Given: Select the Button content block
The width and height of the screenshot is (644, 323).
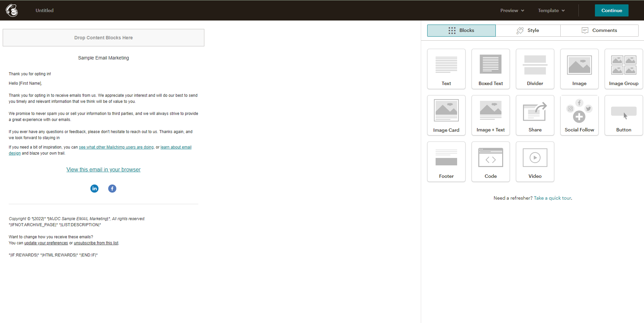Looking at the screenshot, I should click(623, 115).
